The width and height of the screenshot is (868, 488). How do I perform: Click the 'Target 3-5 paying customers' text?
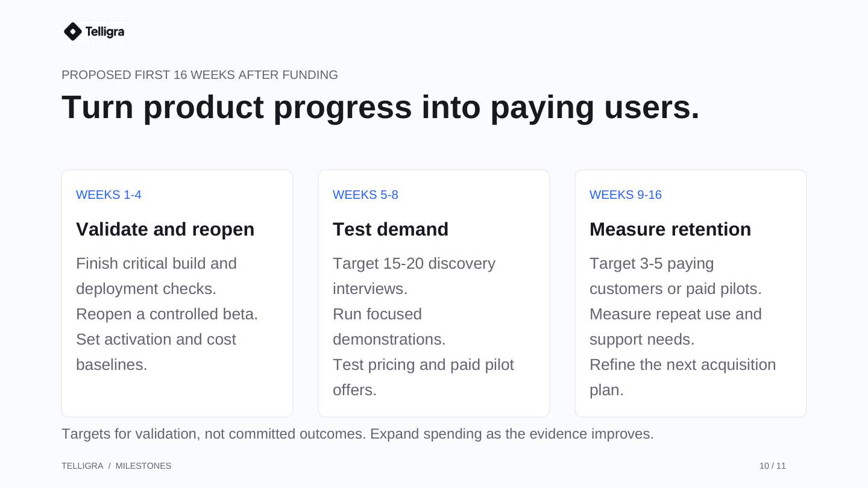(676, 276)
